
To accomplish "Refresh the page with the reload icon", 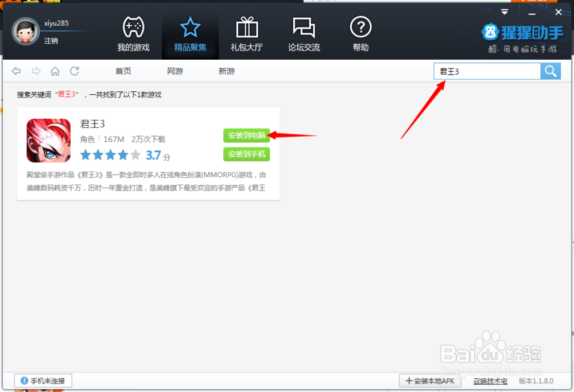I will pos(75,71).
